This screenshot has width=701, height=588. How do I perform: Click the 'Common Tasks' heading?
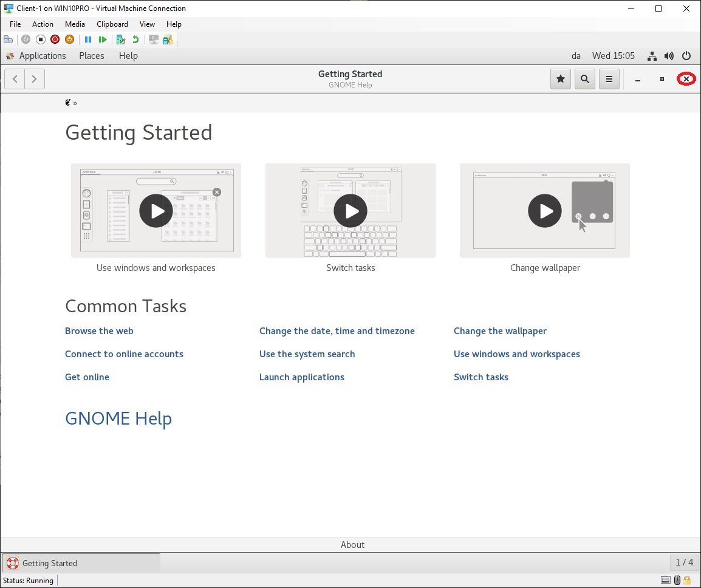click(x=126, y=306)
